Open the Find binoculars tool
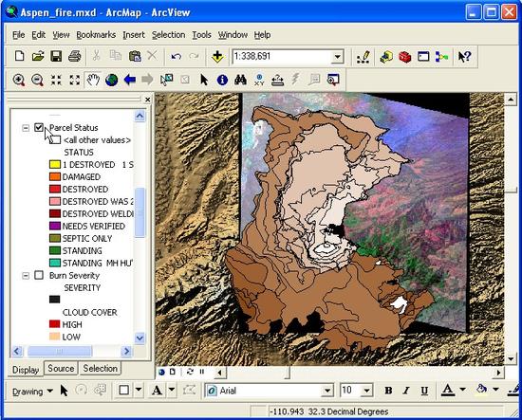 point(240,81)
